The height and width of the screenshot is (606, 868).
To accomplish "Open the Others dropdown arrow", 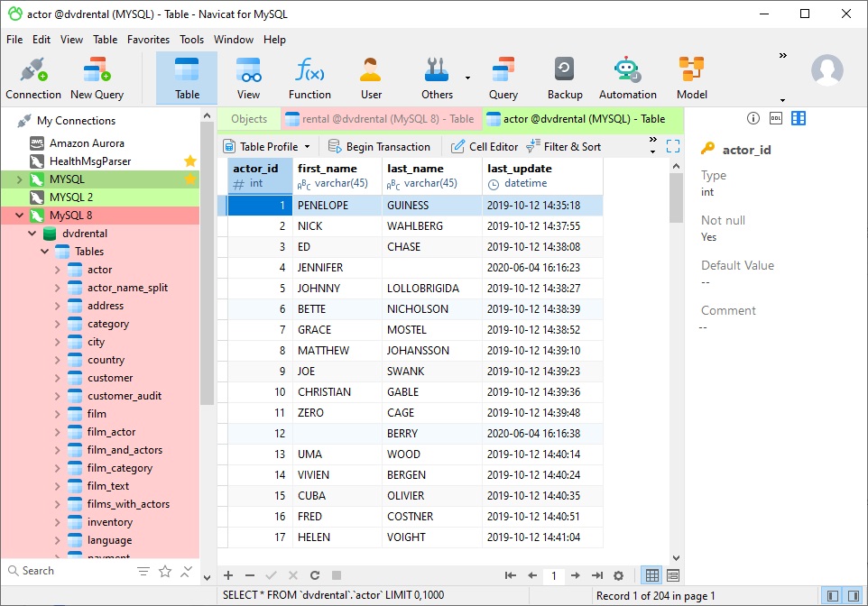I will 467,78.
